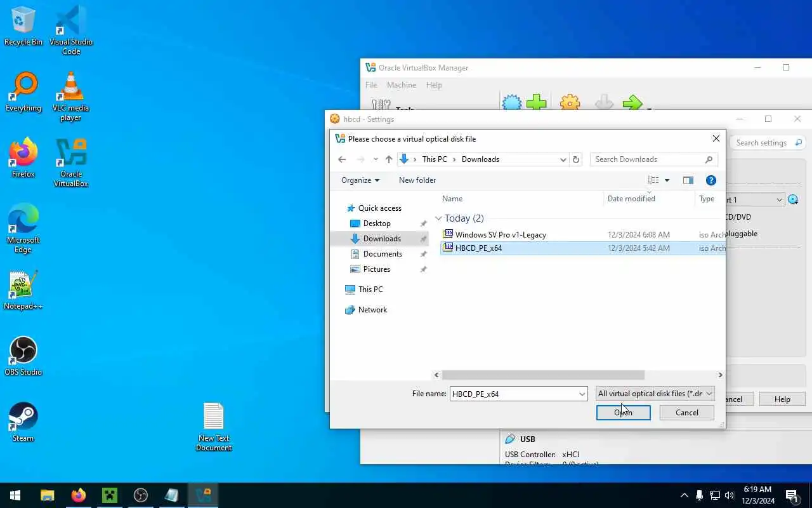The height and width of the screenshot is (508, 812).
Task: Click the horizontal scrollbar thumb in the file list
Action: click(543, 375)
